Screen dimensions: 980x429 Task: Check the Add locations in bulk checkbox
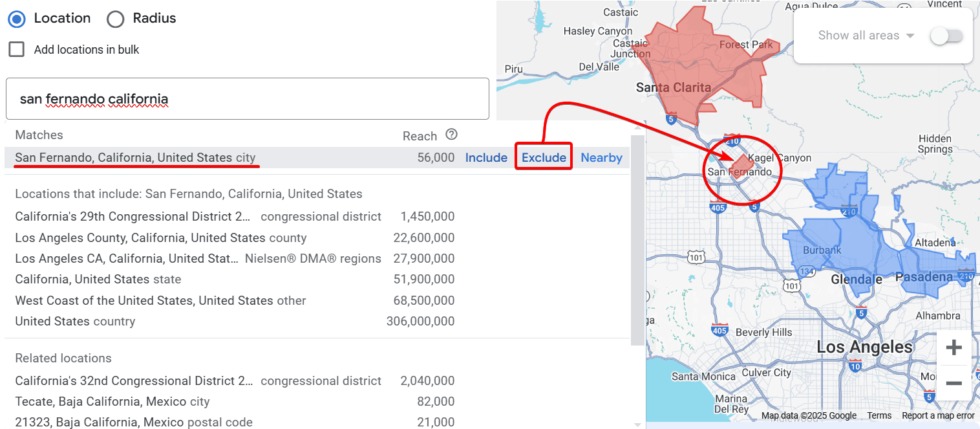click(16, 49)
